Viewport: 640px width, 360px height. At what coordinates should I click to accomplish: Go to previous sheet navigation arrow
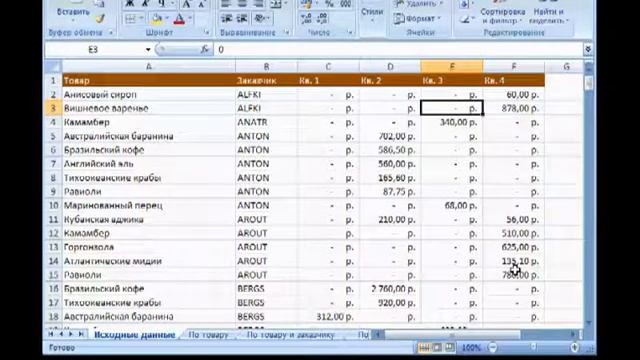tap(61, 334)
